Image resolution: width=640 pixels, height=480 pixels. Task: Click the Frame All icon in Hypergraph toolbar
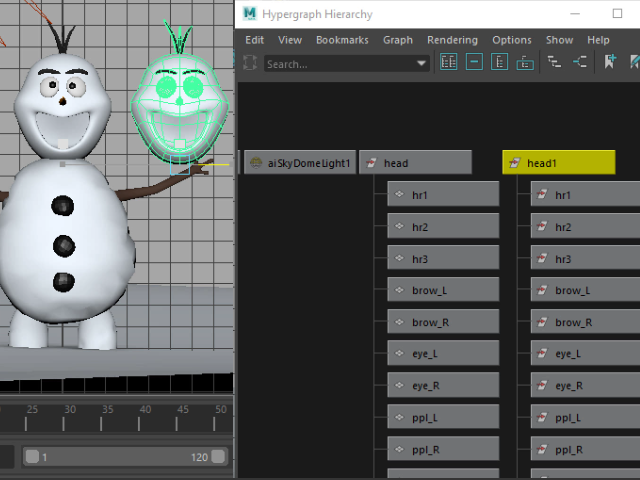click(x=449, y=62)
